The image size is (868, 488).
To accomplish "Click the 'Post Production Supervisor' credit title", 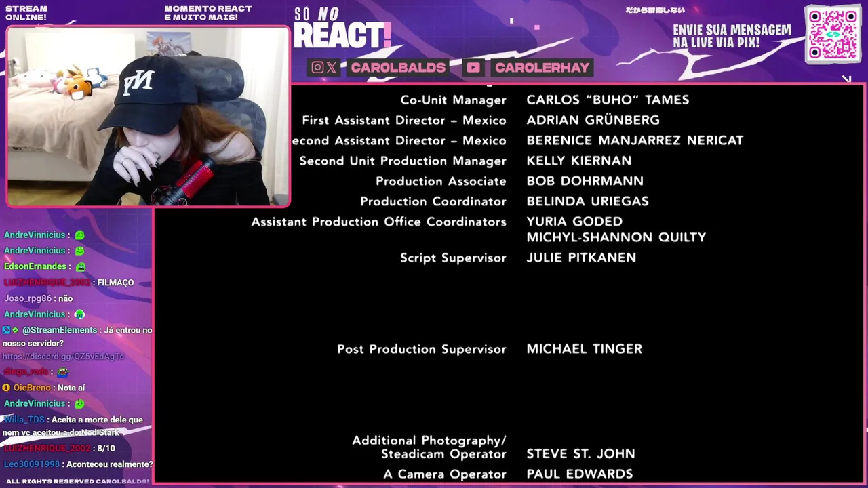I will coord(422,350).
